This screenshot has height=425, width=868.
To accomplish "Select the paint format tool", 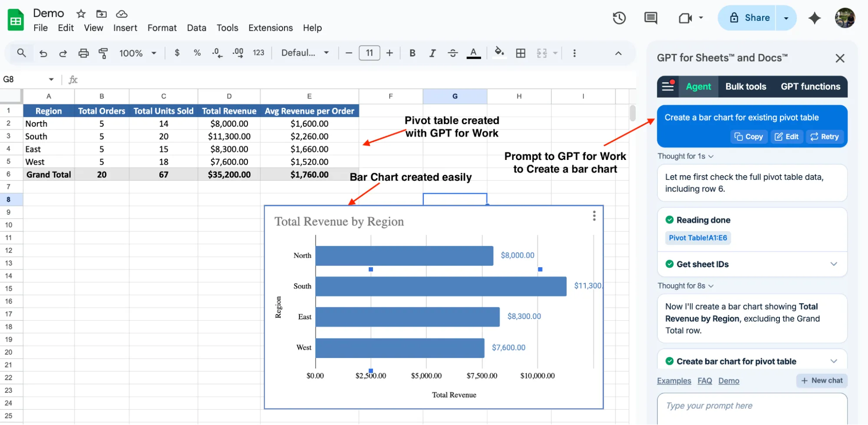I will [103, 53].
